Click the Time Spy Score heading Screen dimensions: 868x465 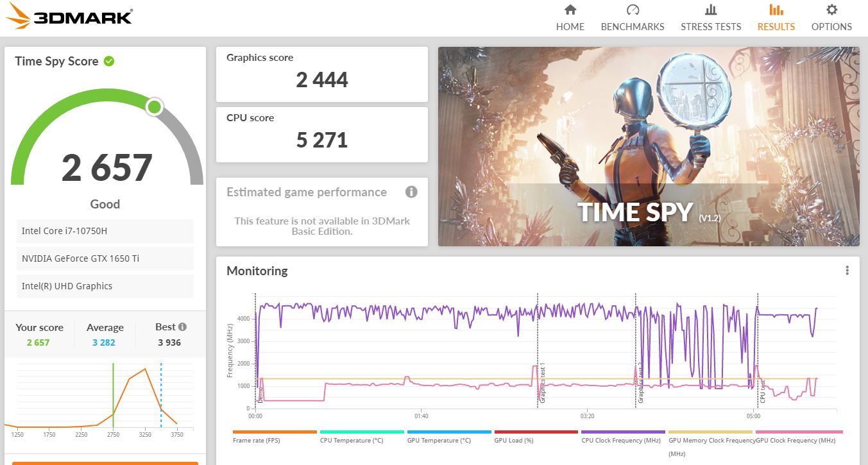(x=56, y=61)
